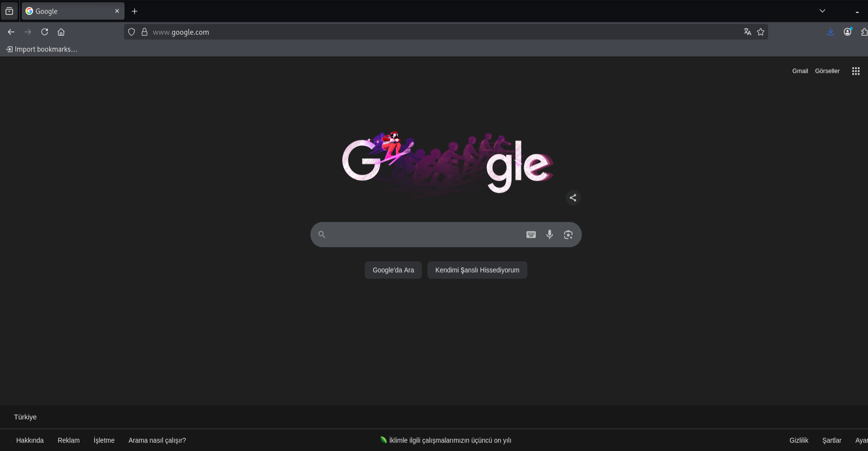Click the tracking protection shield icon
Screen dimensions: 868x451
[x=132, y=32]
